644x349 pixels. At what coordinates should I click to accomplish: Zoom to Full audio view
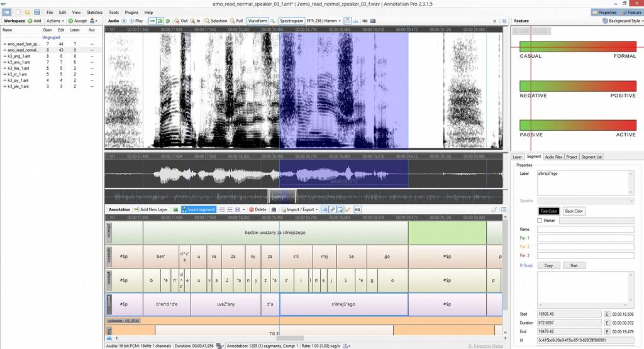click(236, 21)
